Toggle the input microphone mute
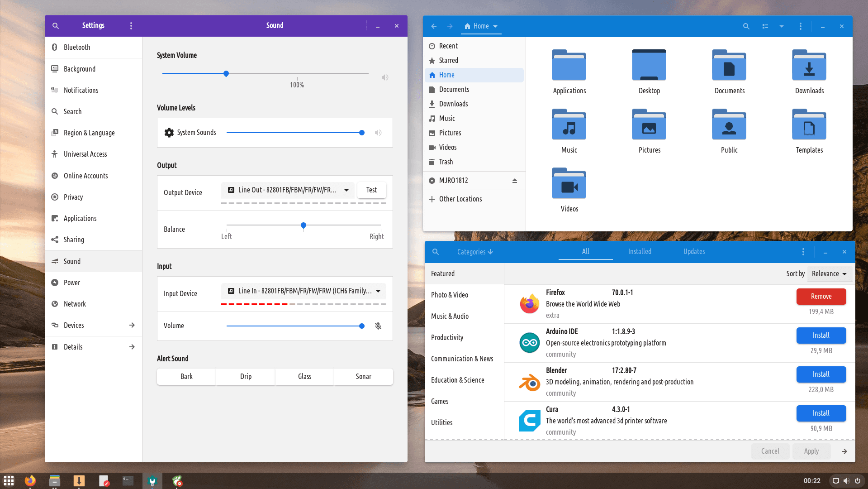The height and width of the screenshot is (489, 868). 378,326
